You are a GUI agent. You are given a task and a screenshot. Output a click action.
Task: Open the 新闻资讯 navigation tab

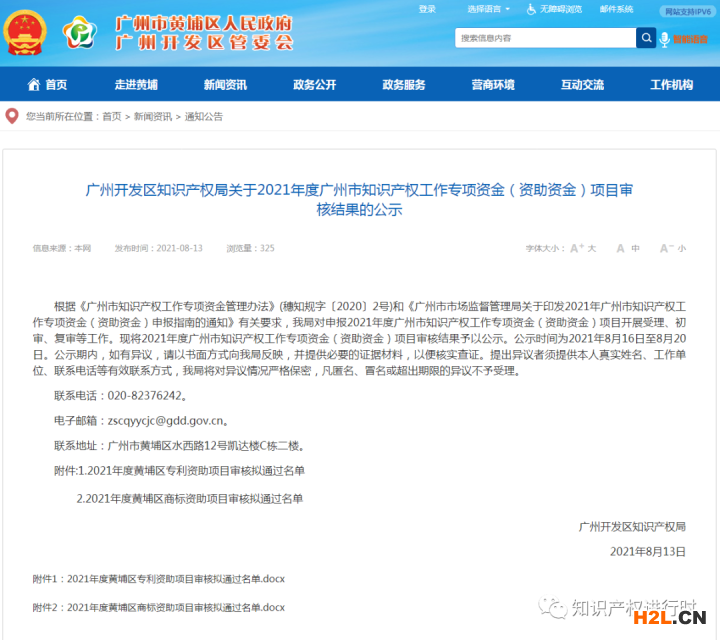pos(225,85)
